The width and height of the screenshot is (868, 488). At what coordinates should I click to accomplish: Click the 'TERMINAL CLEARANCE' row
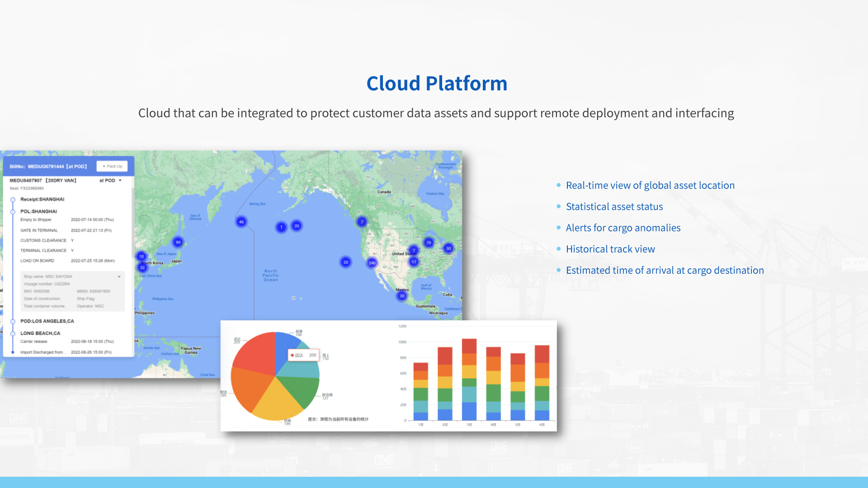coord(47,250)
